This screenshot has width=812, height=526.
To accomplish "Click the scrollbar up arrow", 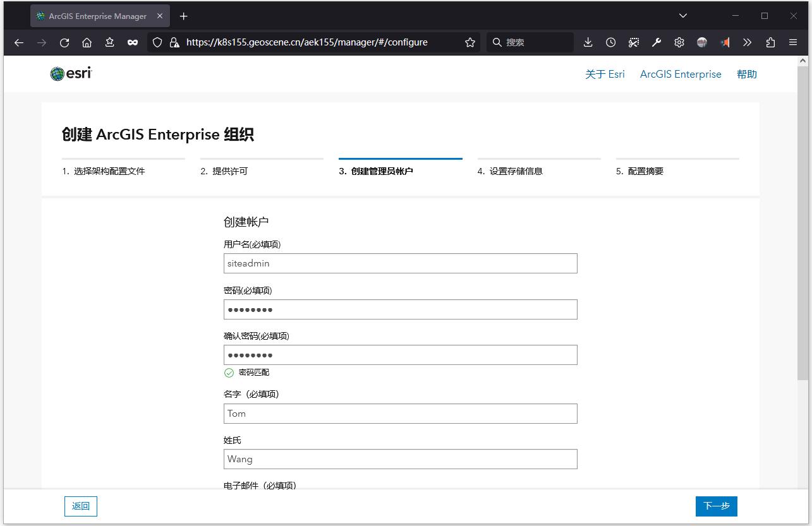I will tap(803, 61).
